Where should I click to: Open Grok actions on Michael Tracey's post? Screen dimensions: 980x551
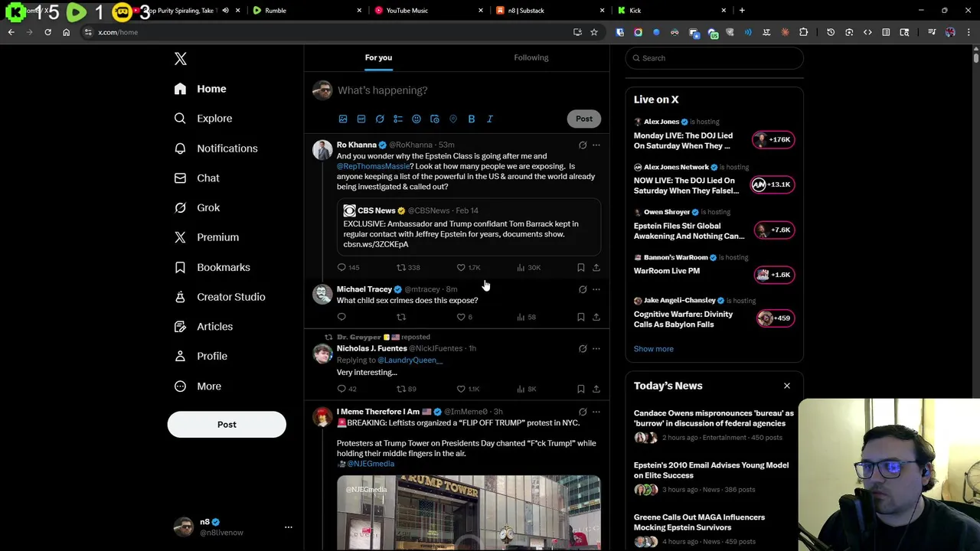(x=583, y=289)
